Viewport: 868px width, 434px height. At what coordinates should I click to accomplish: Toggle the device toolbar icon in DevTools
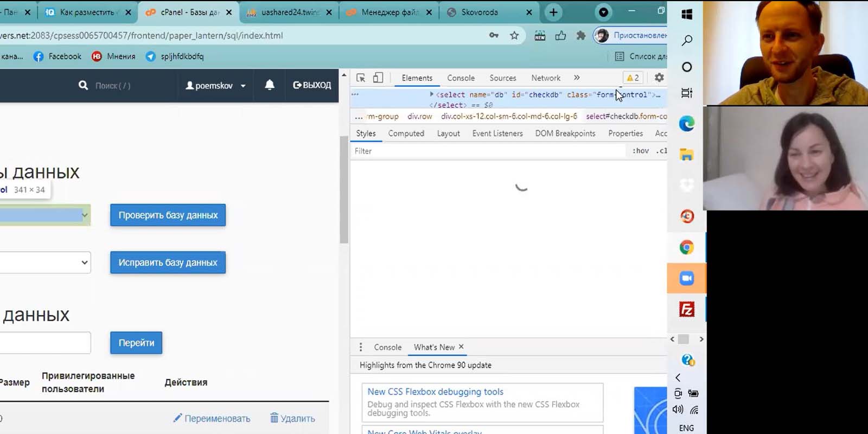pyautogui.click(x=378, y=78)
